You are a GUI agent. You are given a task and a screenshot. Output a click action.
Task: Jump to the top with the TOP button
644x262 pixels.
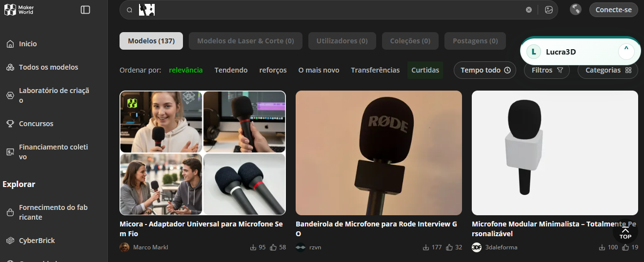tap(625, 233)
